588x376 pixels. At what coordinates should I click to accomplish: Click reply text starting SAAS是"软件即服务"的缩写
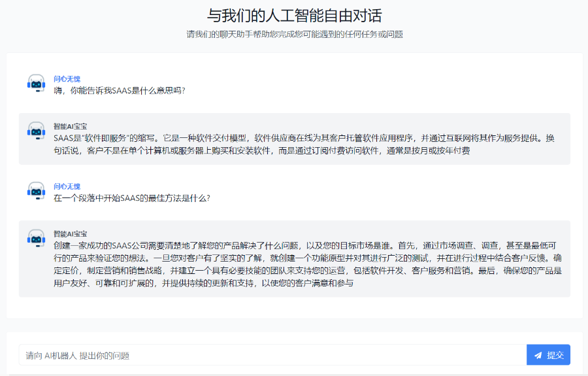tap(304, 145)
